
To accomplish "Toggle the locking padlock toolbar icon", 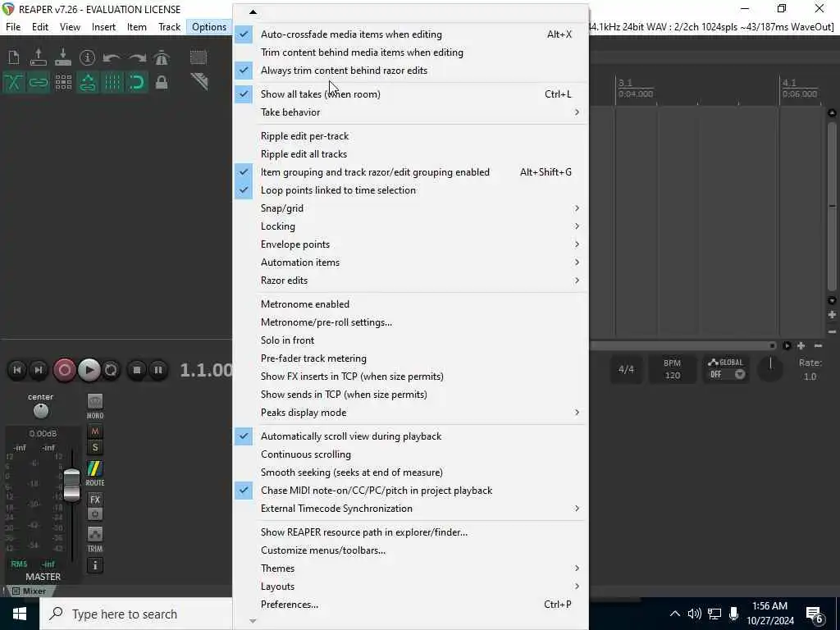I will coord(162,83).
